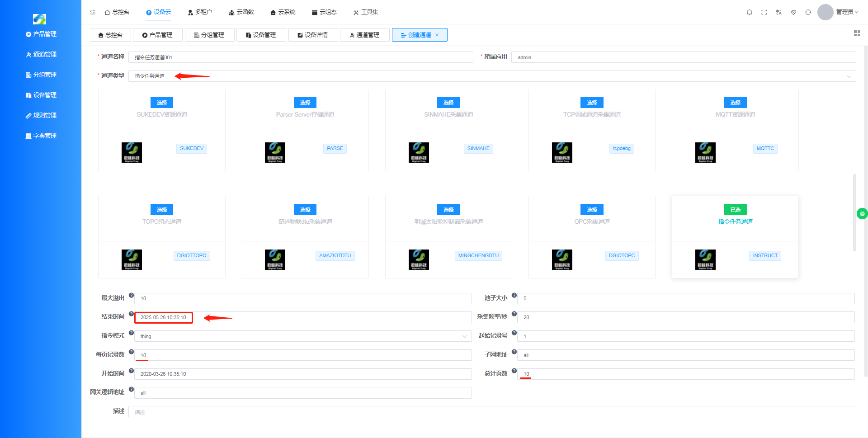This screenshot has width=868, height=438.
Task: Click the notification bell icon
Action: click(x=749, y=12)
